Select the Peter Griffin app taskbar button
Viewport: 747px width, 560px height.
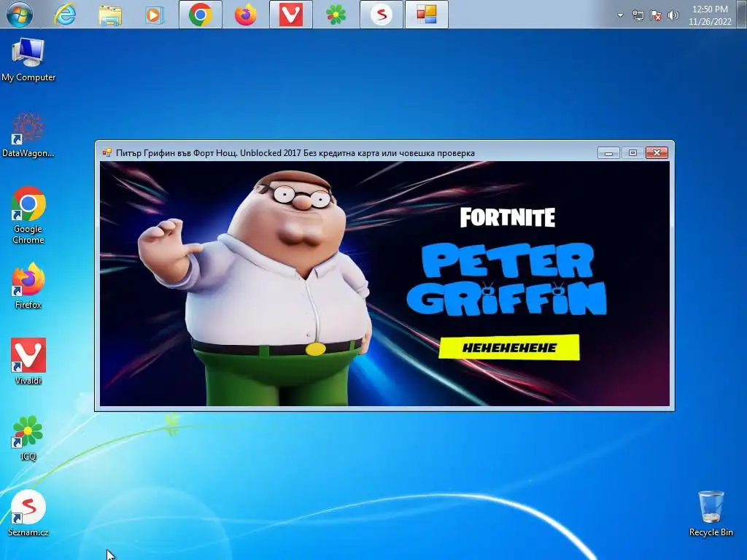pos(426,15)
